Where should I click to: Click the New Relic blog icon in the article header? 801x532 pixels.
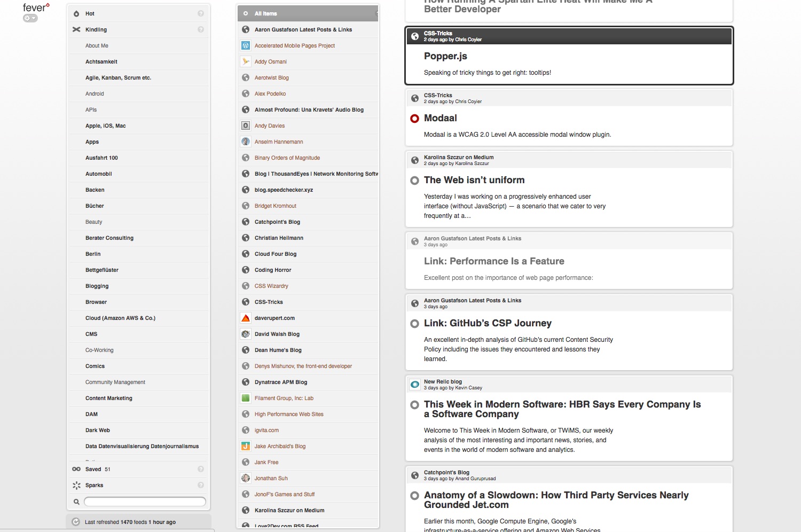[415, 385]
